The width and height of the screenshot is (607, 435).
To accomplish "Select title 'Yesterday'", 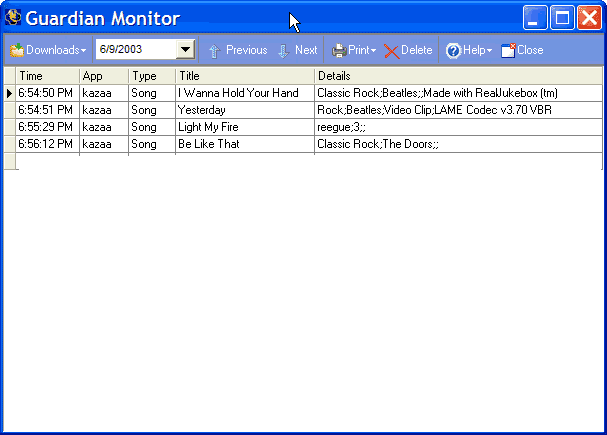I will tap(245, 110).
